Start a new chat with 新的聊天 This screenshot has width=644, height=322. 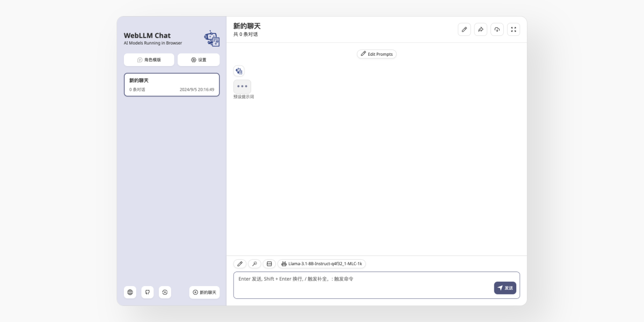(204, 292)
